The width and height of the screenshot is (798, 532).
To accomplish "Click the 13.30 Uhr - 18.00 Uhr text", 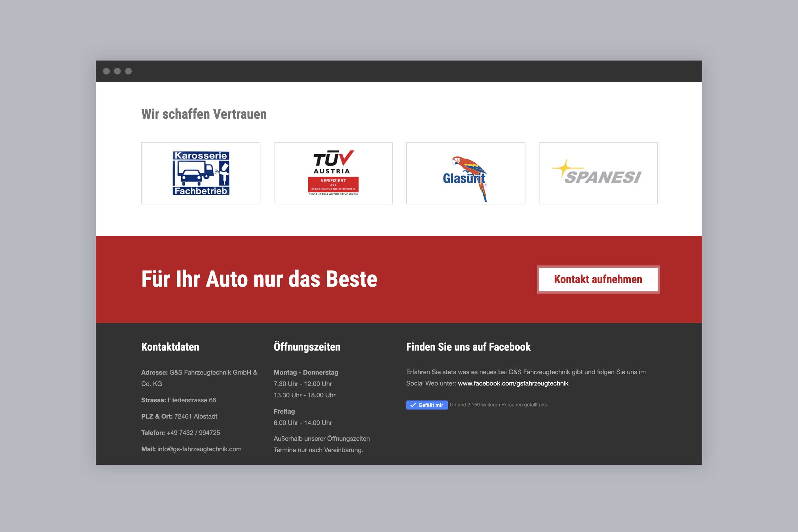I will click(305, 395).
